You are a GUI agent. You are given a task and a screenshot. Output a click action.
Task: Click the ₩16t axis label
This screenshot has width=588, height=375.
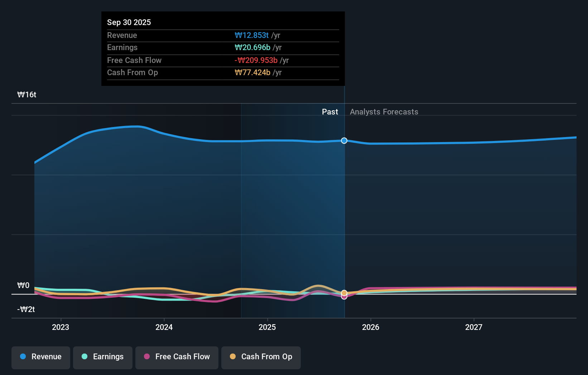(x=26, y=94)
